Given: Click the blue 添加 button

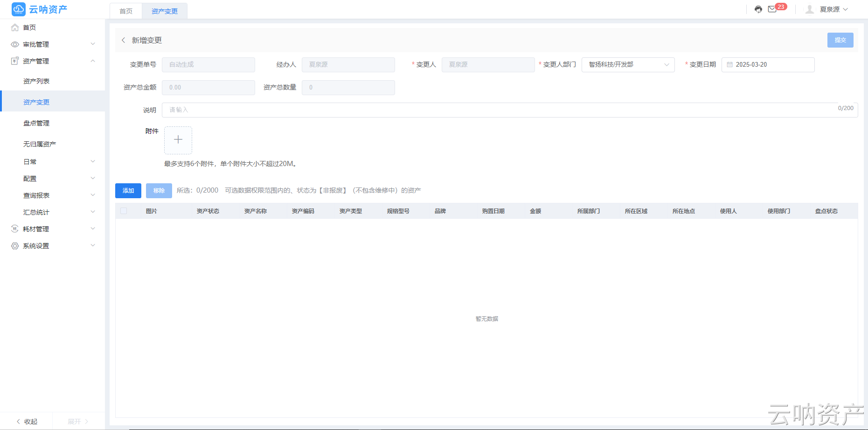Looking at the screenshot, I should pyautogui.click(x=128, y=191).
